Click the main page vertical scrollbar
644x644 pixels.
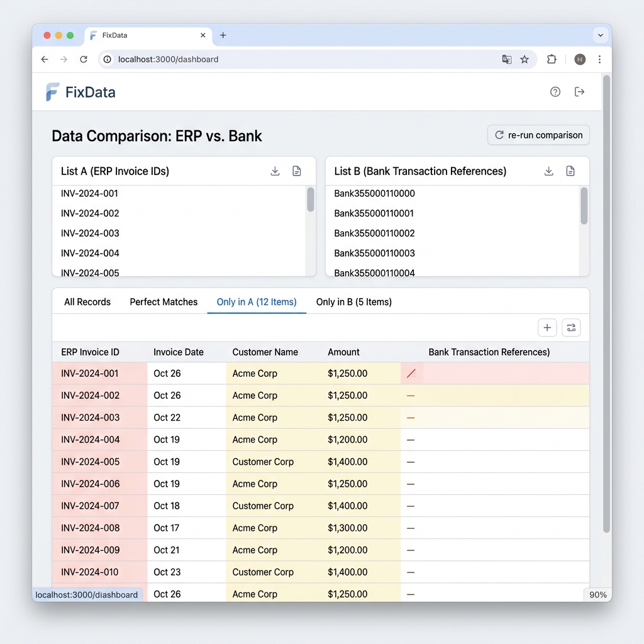coord(606,304)
